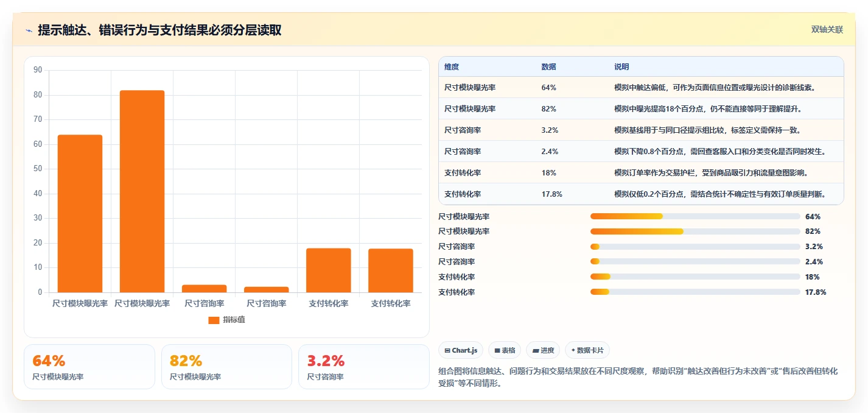The image size is (868, 413).
Task: Click the footer paragraph starting 组合图将信息触达
Action: coord(638,378)
